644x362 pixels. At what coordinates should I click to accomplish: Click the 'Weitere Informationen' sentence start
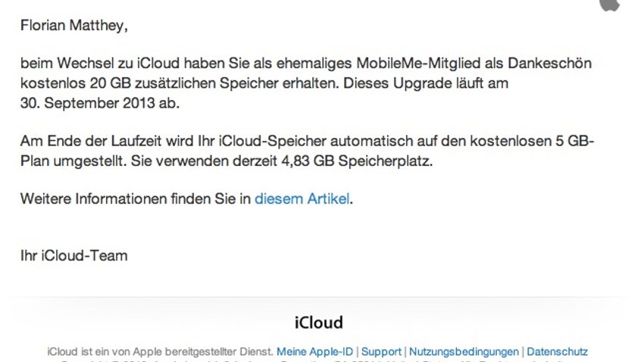[x=93, y=198]
